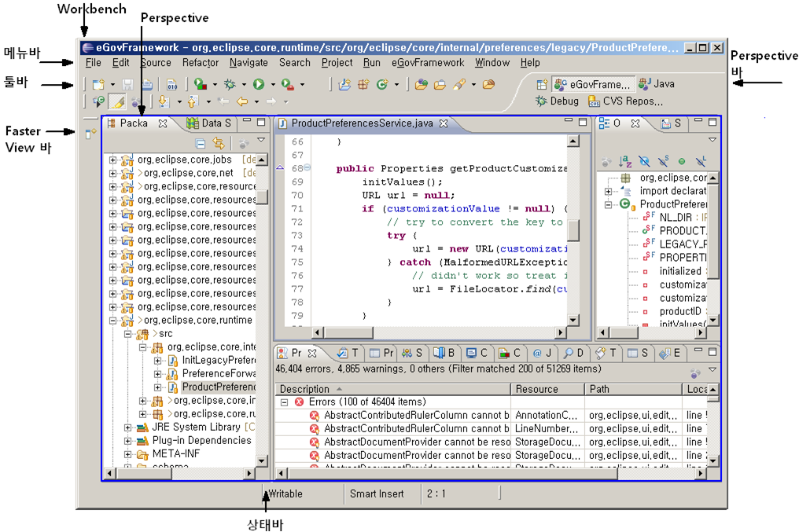Click the Save icon in the toolbar

(127, 84)
